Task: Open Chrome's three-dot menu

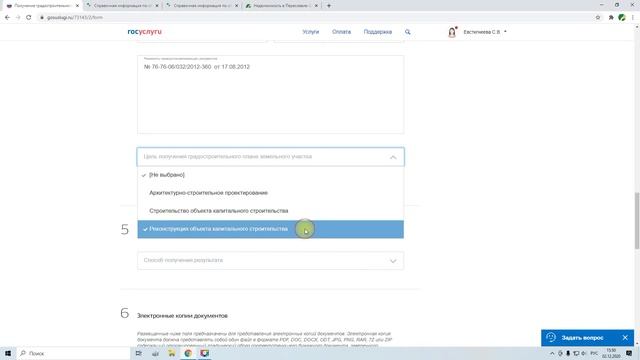Action: coord(633,18)
